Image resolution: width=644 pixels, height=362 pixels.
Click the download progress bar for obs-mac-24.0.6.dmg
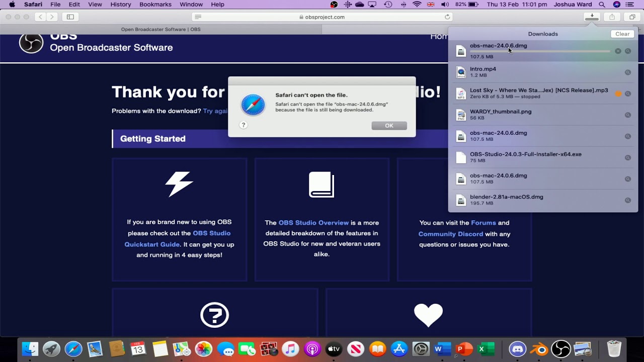tap(540, 51)
